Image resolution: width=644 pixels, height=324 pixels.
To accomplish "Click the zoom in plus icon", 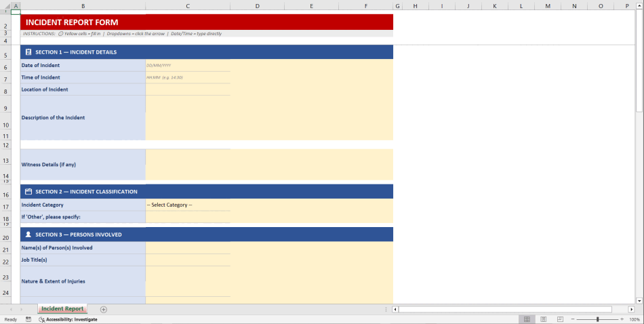I will coord(622,319).
